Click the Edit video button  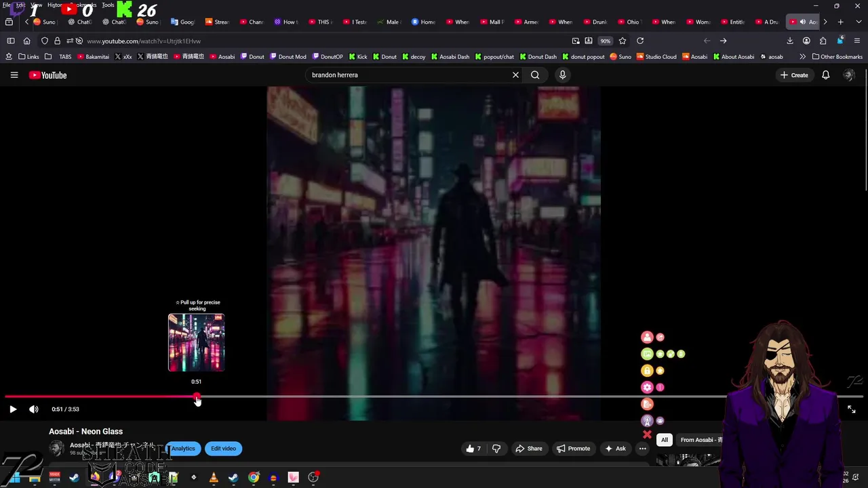tap(223, 449)
